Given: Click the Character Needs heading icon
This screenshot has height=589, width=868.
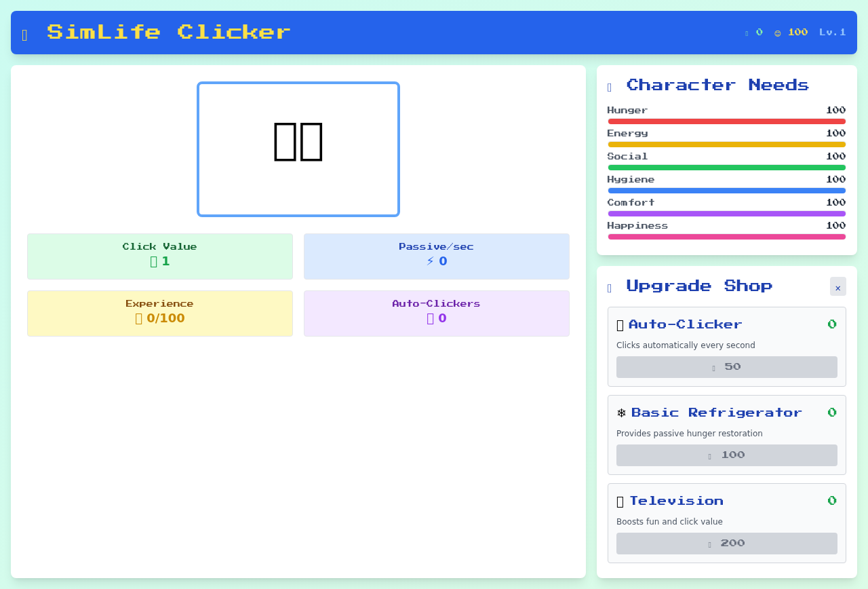Looking at the screenshot, I should coord(610,87).
